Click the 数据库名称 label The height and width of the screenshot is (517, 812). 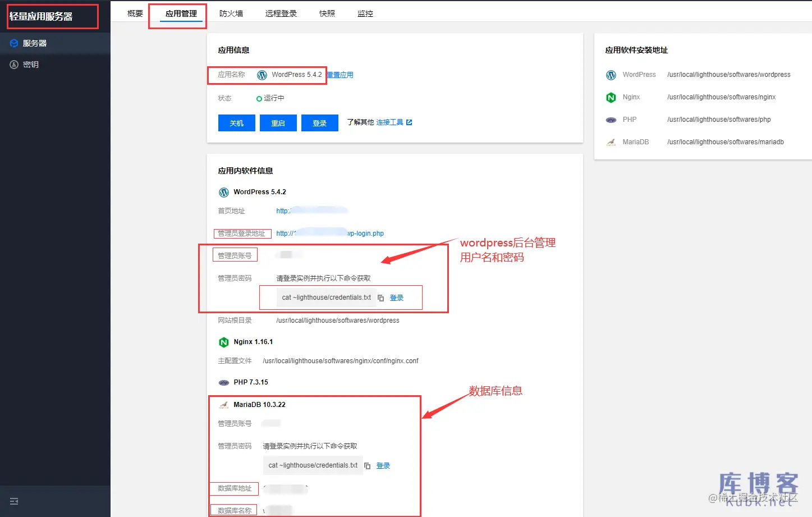(235, 511)
